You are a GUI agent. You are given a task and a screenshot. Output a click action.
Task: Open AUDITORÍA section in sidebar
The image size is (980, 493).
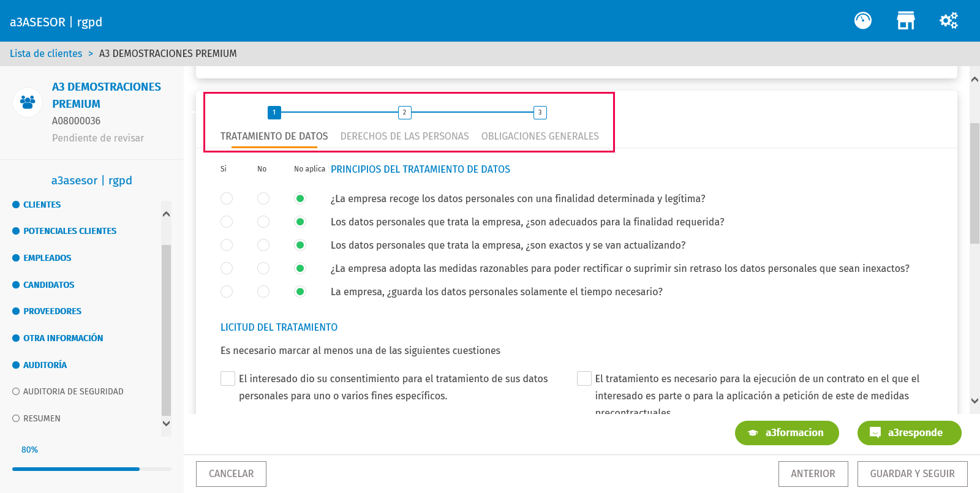tap(45, 365)
